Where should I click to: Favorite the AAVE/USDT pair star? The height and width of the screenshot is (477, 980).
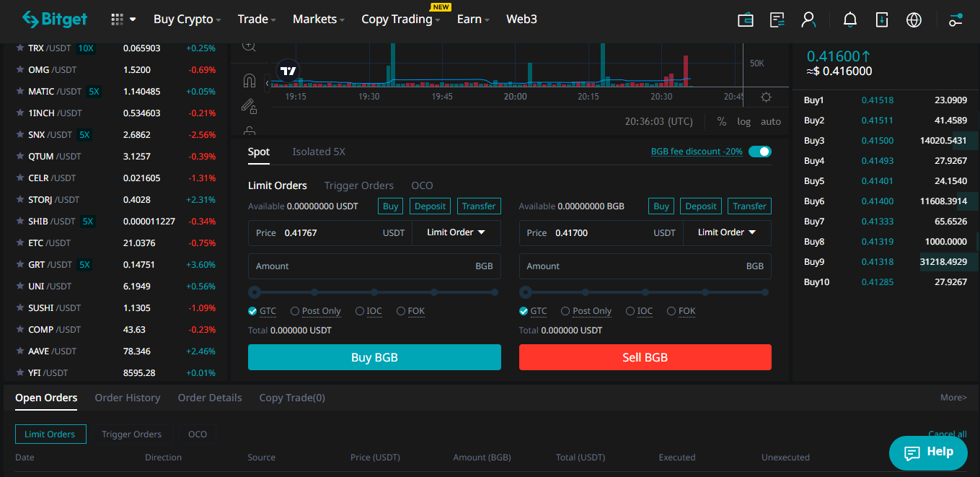[x=20, y=351]
